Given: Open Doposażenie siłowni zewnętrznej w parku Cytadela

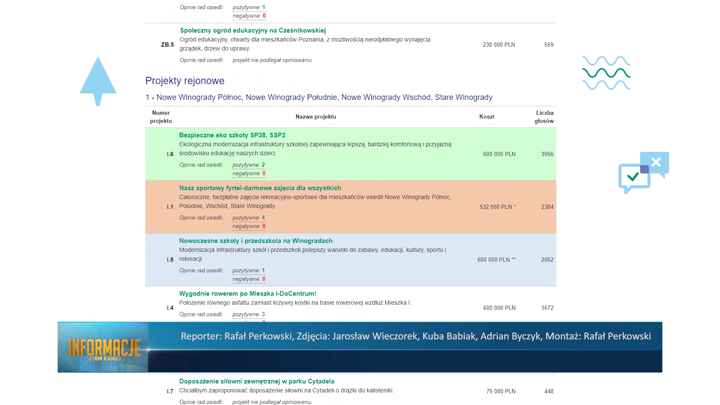Looking at the screenshot, I should 256,381.
